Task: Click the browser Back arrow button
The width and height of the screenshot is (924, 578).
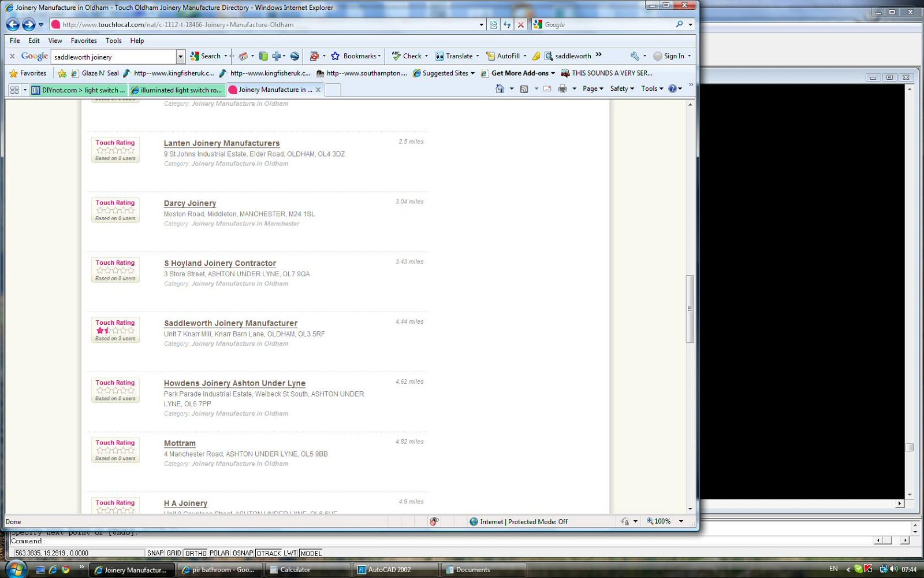Action: [13, 24]
